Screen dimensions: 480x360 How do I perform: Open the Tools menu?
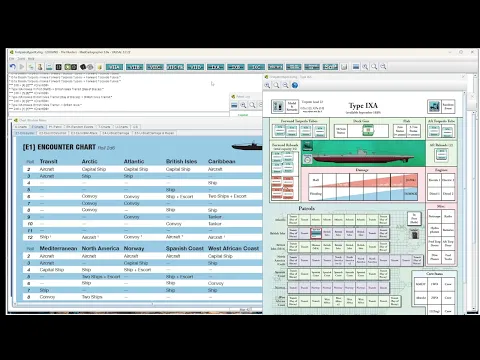pos(21,59)
